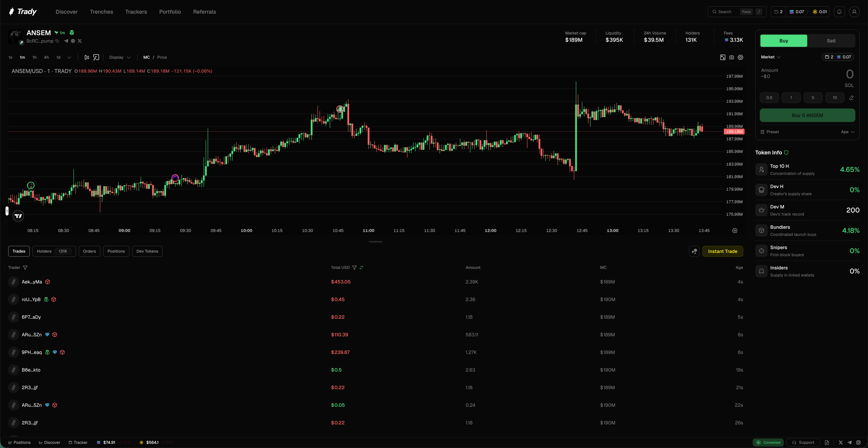The image size is (868, 448).
Task: Select the 10 SOL quick amount
Action: click(x=835, y=98)
